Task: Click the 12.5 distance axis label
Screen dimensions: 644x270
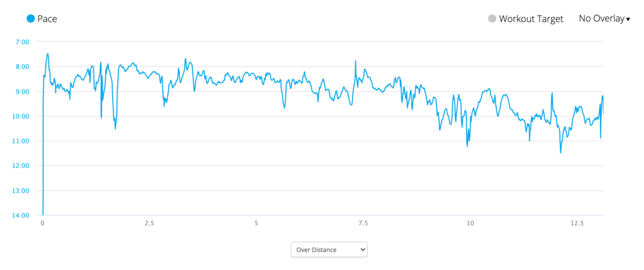Action: pyautogui.click(x=577, y=223)
